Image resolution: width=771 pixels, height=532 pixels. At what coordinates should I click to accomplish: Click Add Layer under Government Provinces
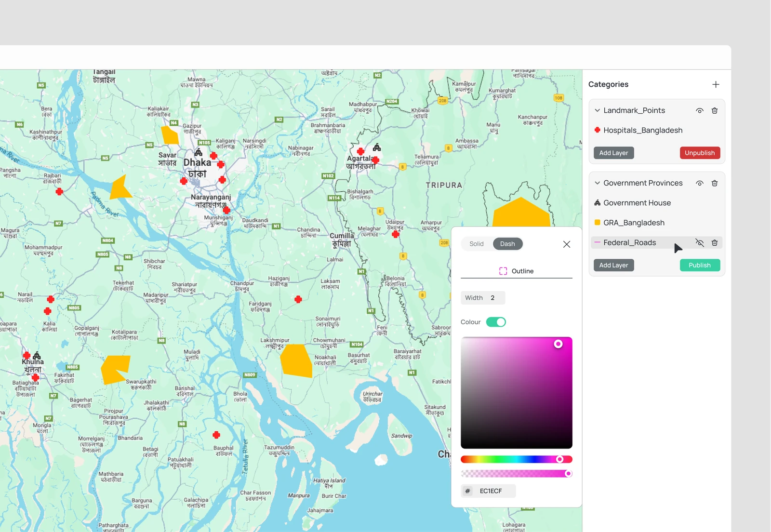[614, 265]
